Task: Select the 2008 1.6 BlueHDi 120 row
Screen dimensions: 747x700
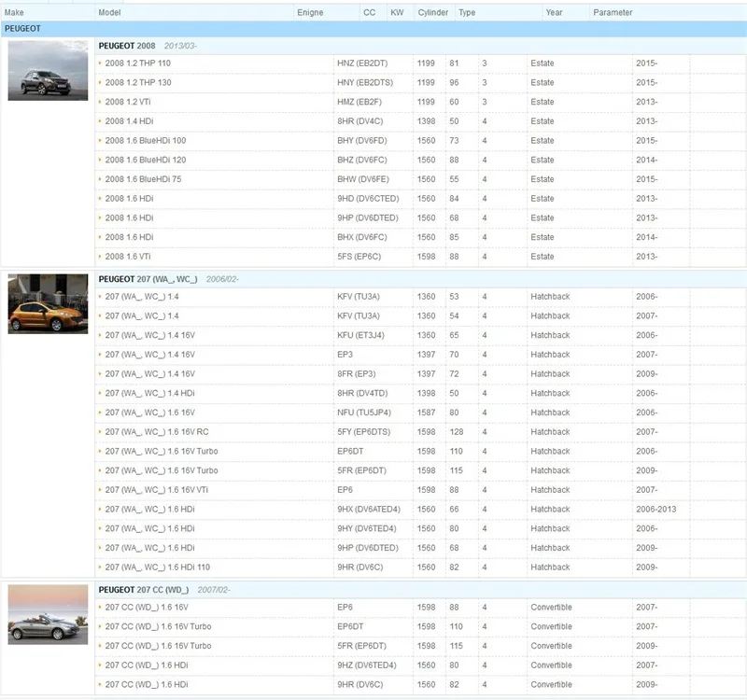Action: pos(421,160)
